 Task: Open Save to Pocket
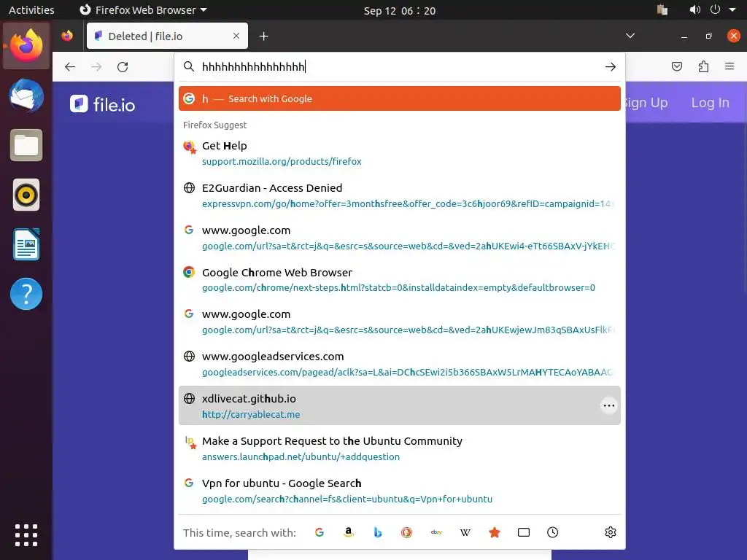[676, 66]
